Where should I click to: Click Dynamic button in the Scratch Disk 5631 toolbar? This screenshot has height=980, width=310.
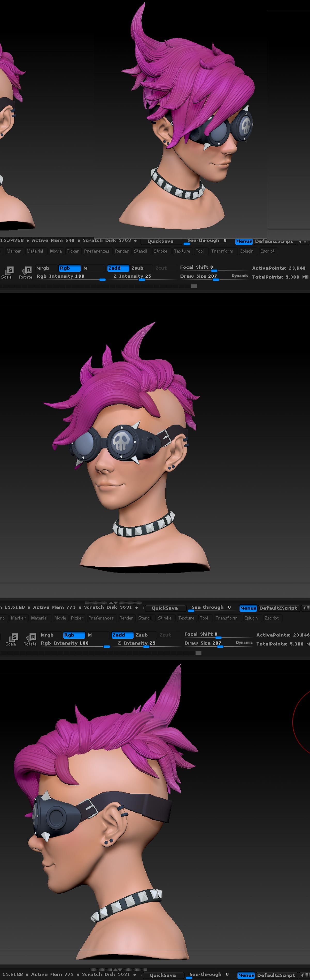244,642
